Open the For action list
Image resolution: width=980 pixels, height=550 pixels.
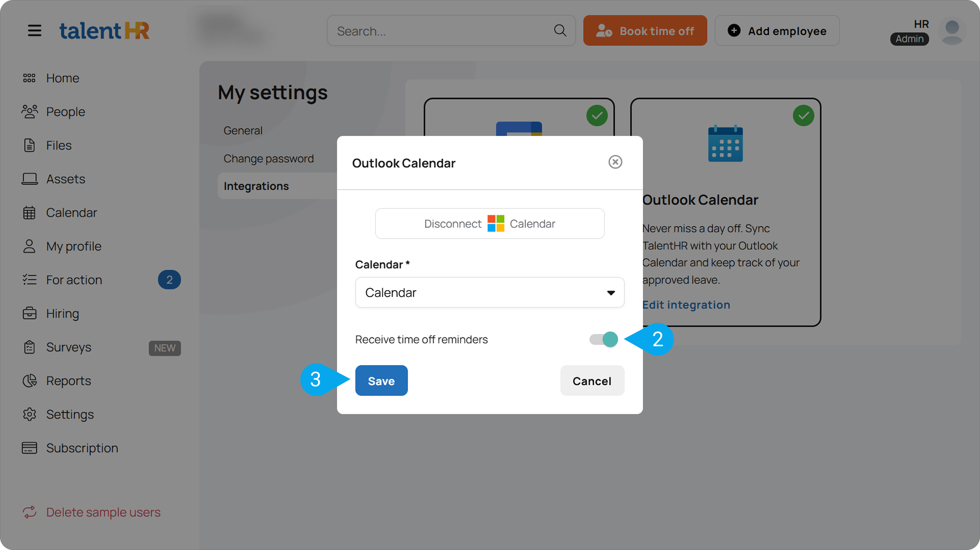[x=74, y=279]
